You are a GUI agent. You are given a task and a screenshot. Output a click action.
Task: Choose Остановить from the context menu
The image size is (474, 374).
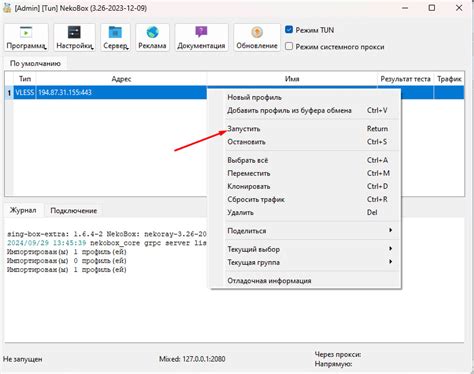[x=305, y=142]
